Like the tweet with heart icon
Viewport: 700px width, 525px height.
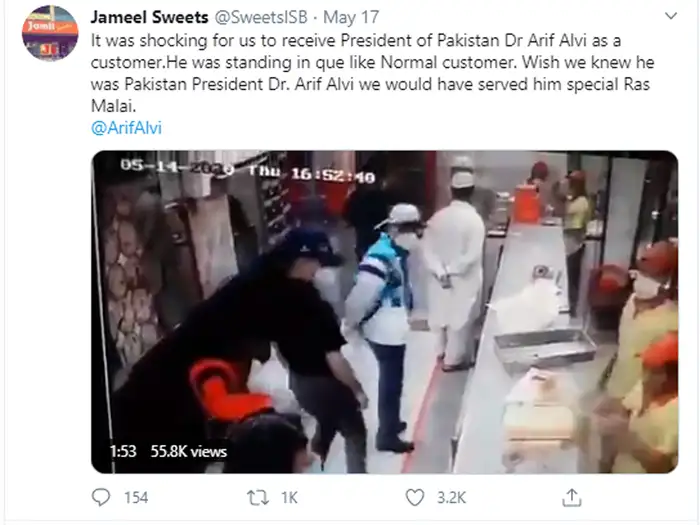coord(415,497)
